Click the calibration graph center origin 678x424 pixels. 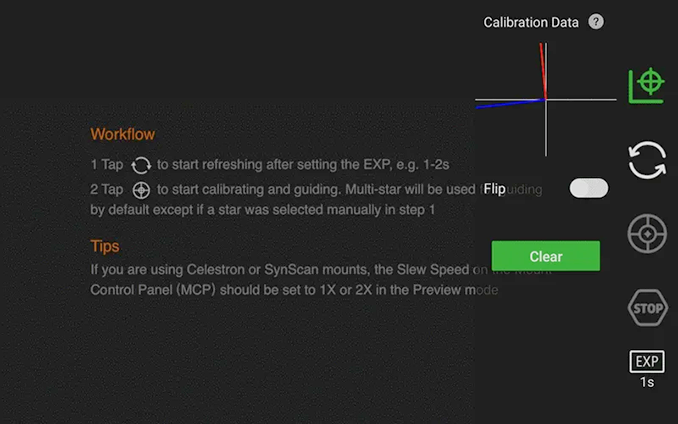(546, 100)
